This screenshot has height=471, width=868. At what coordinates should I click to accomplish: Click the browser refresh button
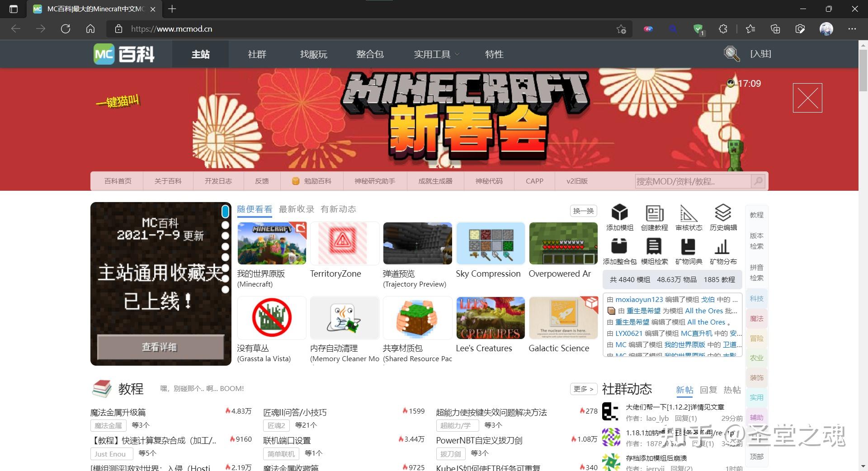(x=66, y=29)
